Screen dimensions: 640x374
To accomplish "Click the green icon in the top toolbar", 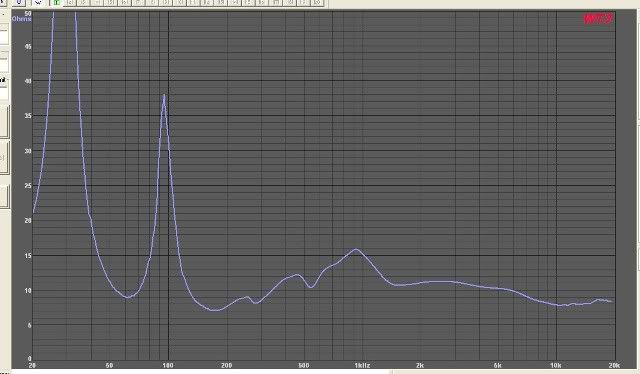I will pyautogui.click(x=56, y=2).
